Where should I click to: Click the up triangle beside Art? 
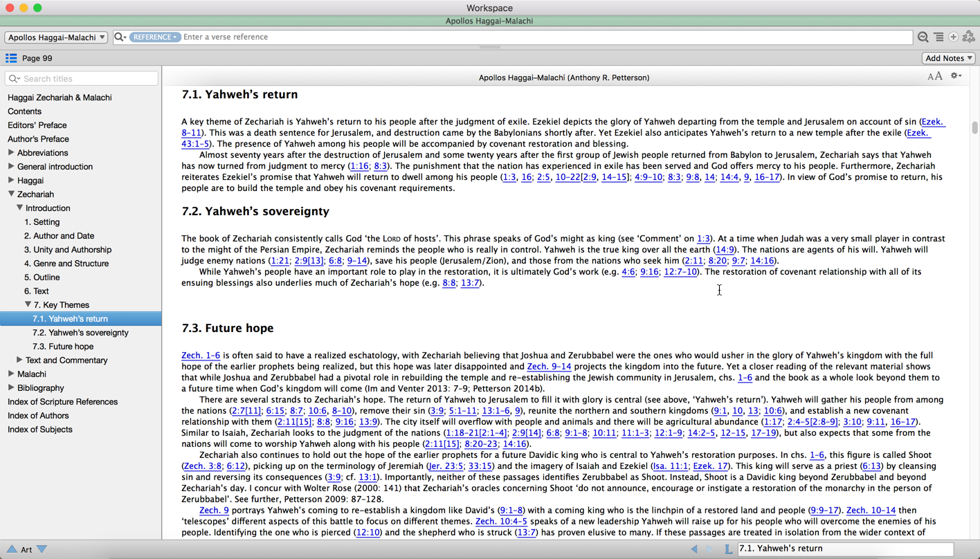click(12, 549)
